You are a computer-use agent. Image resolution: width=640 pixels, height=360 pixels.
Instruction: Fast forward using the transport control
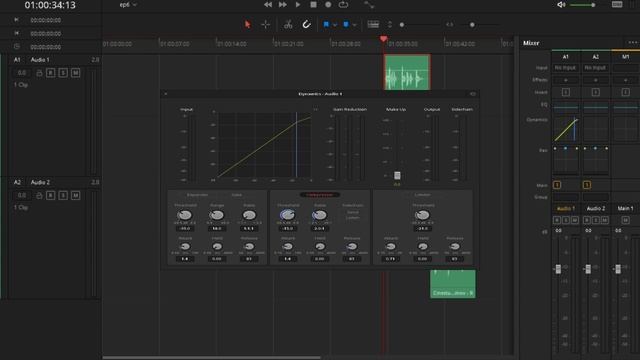click(x=282, y=4)
